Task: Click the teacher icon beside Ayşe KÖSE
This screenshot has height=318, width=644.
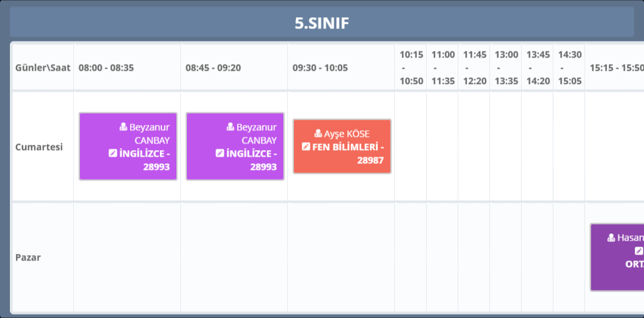Action: click(318, 134)
